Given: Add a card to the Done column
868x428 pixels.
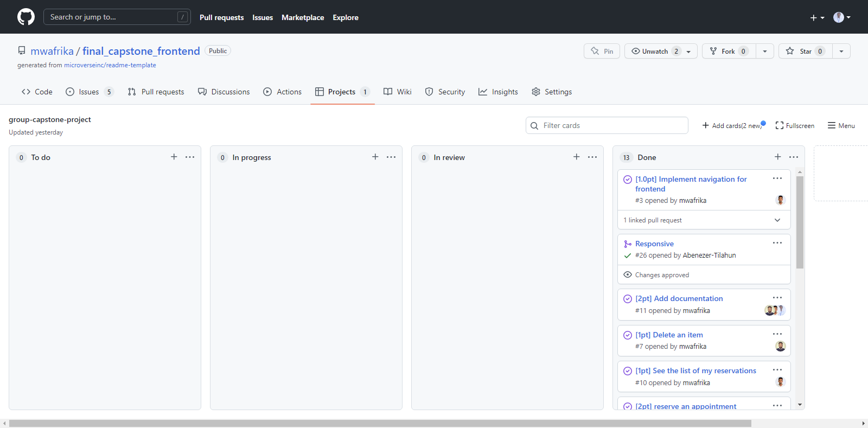Looking at the screenshot, I should pos(778,157).
